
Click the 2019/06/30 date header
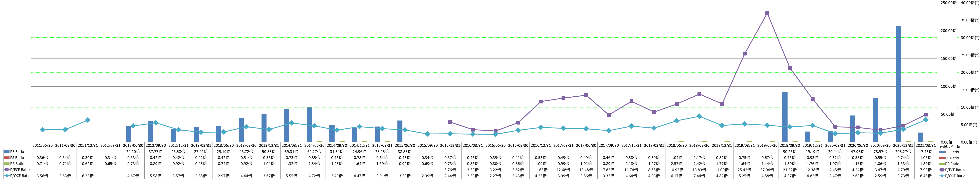[767, 145]
